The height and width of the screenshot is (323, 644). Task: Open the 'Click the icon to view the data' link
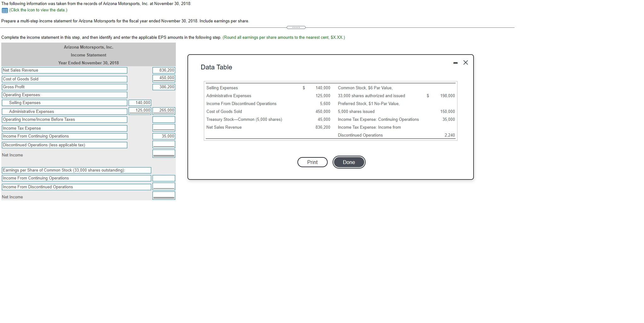[x=38, y=10]
